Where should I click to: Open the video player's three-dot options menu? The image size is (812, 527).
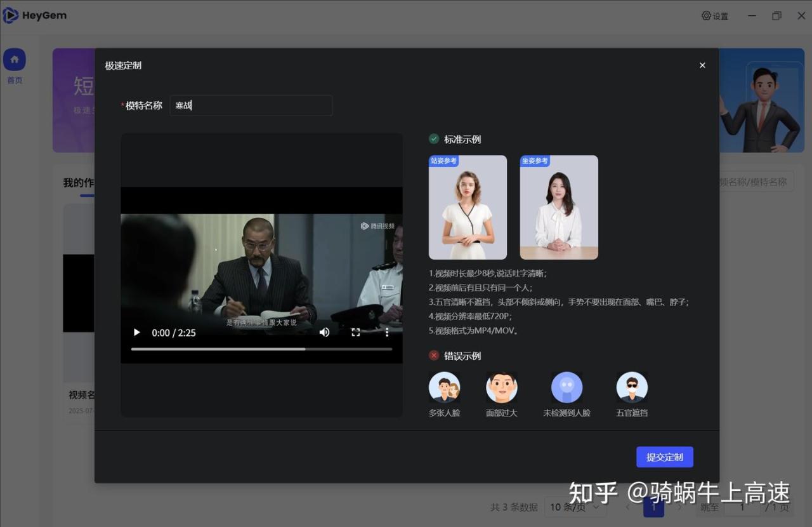(x=387, y=333)
